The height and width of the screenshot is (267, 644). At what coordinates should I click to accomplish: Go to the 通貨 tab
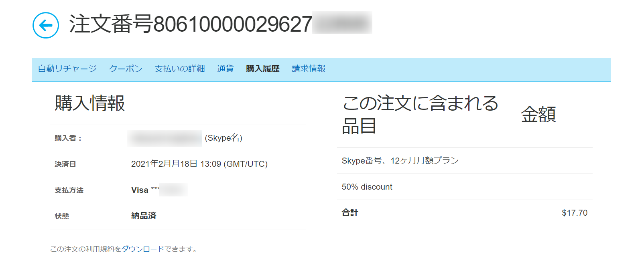click(225, 69)
